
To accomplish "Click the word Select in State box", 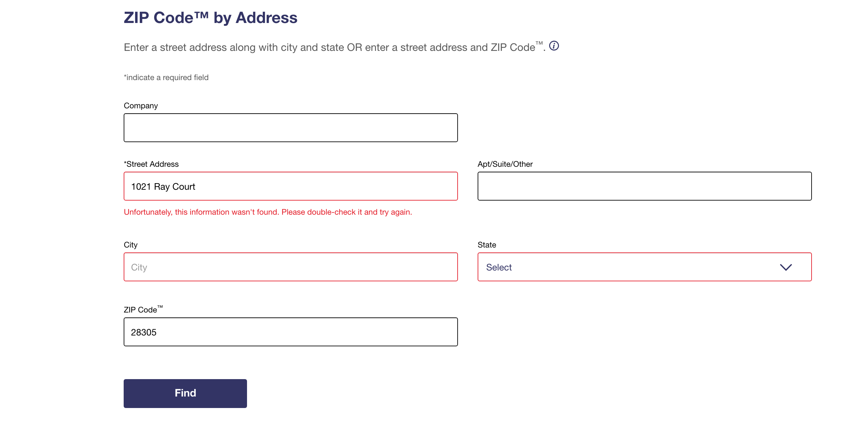I will 499,267.
